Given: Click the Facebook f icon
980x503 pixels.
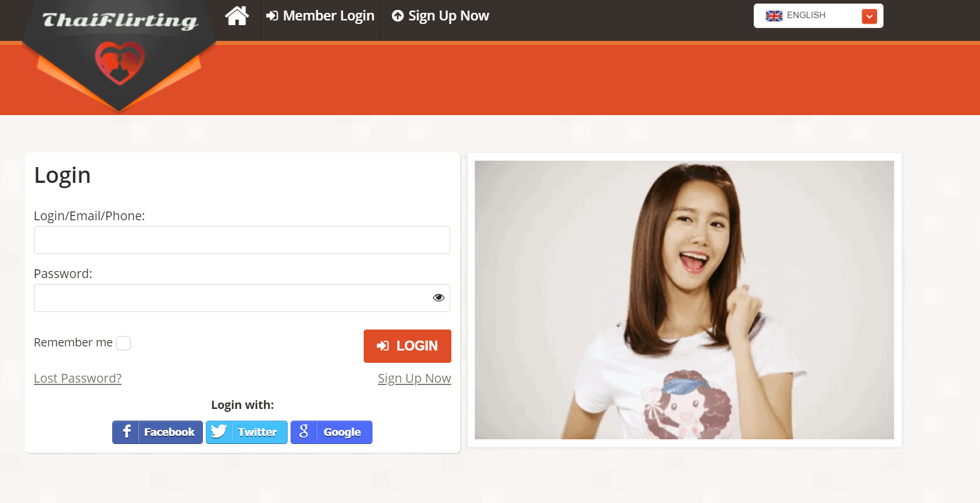Looking at the screenshot, I should tap(126, 432).
